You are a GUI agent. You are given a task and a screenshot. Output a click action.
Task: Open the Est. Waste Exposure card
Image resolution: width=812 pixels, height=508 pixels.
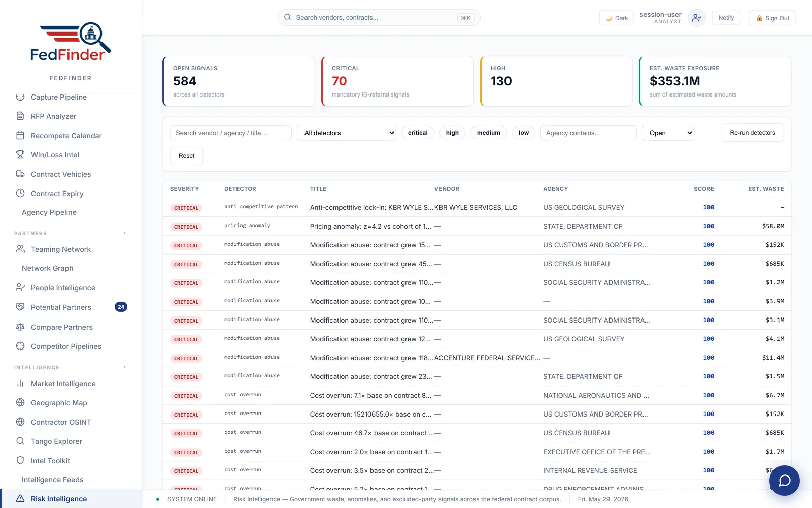coord(715,81)
